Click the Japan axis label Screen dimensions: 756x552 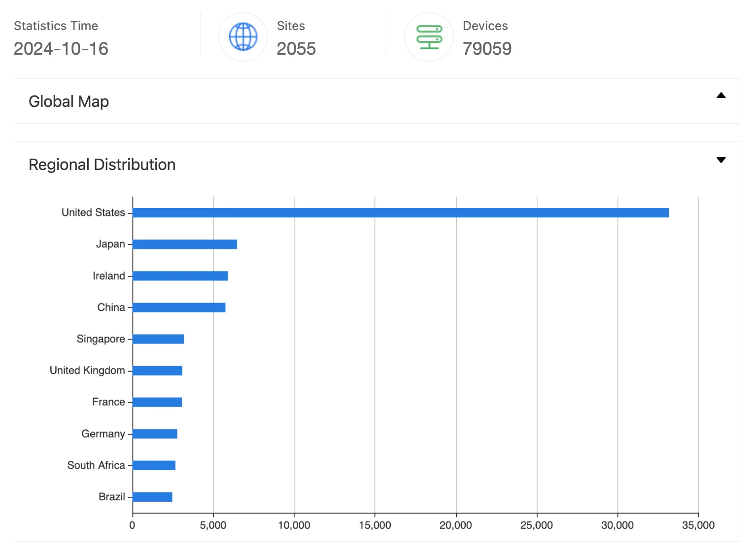tap(110, 244)
